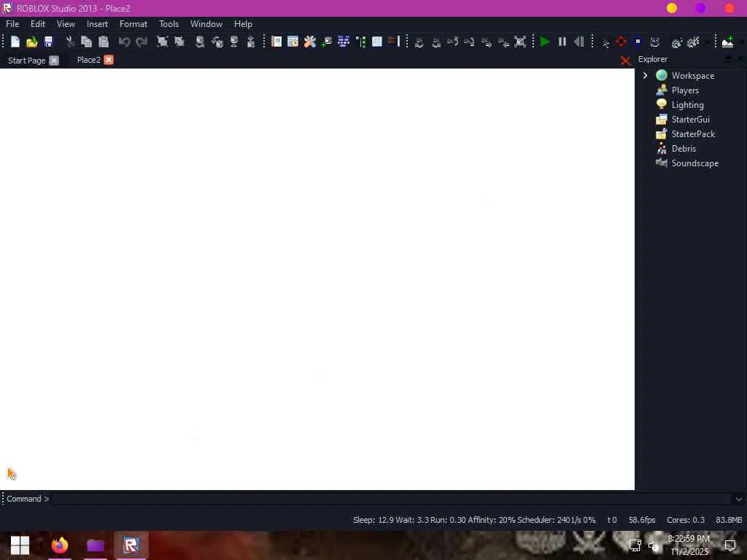Click the Cores: 0.3 status text

point(686,520)
